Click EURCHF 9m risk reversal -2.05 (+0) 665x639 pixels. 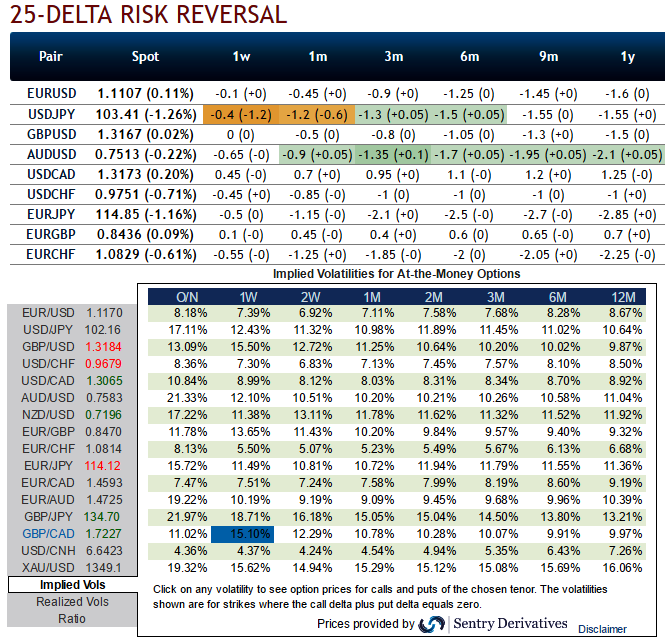tap(548, 254)
